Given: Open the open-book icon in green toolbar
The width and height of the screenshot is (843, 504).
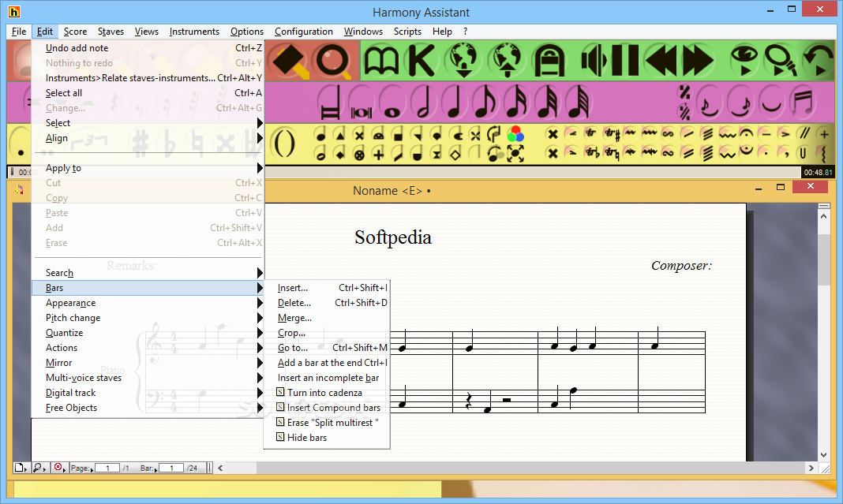Looking at the screenshot, I should pos(381,61).
